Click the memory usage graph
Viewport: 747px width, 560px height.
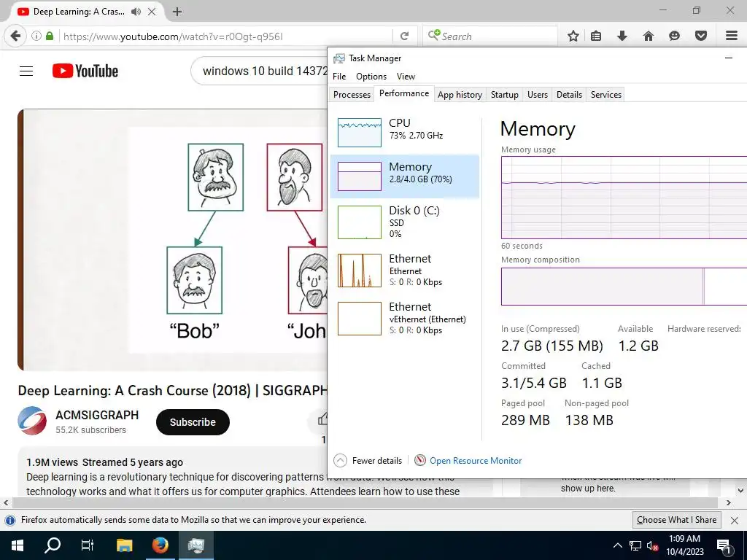(x=624, y=198)
